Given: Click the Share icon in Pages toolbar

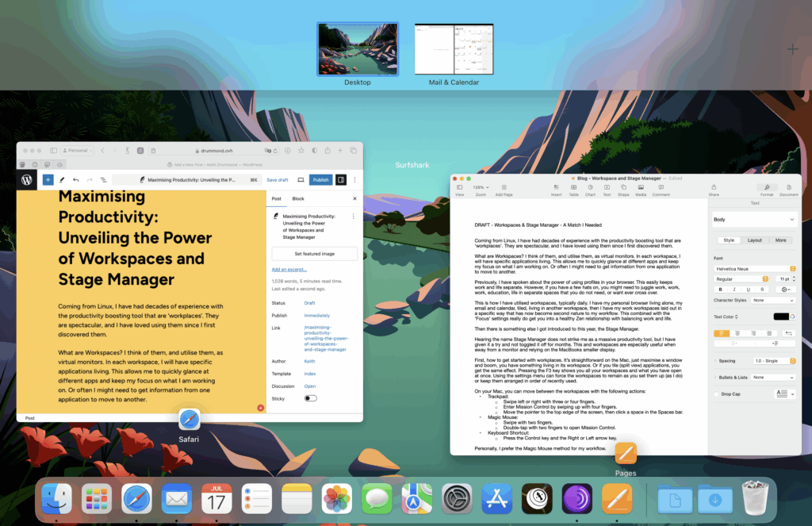Looking at the screenshot, I should point(714,190).
